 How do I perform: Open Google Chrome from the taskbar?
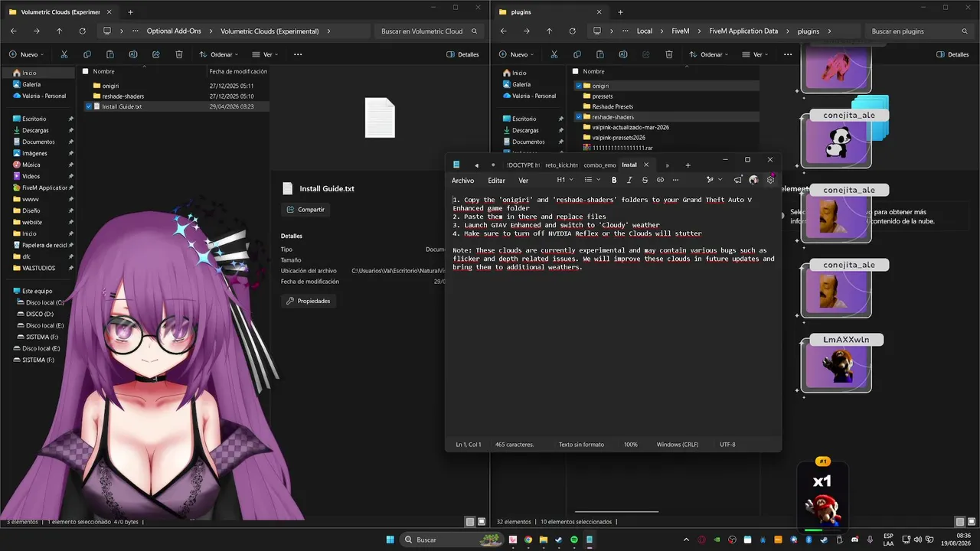click(x=528, y=540)
